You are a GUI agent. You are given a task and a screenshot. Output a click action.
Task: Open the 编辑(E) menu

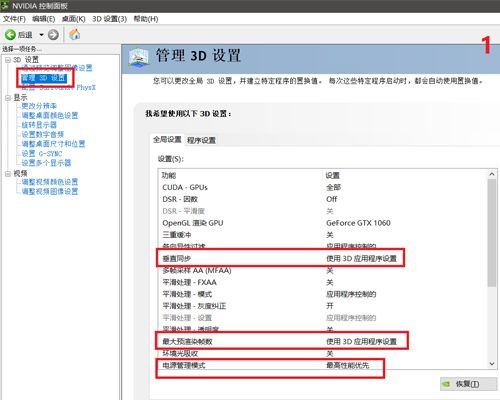pos(44,19)
